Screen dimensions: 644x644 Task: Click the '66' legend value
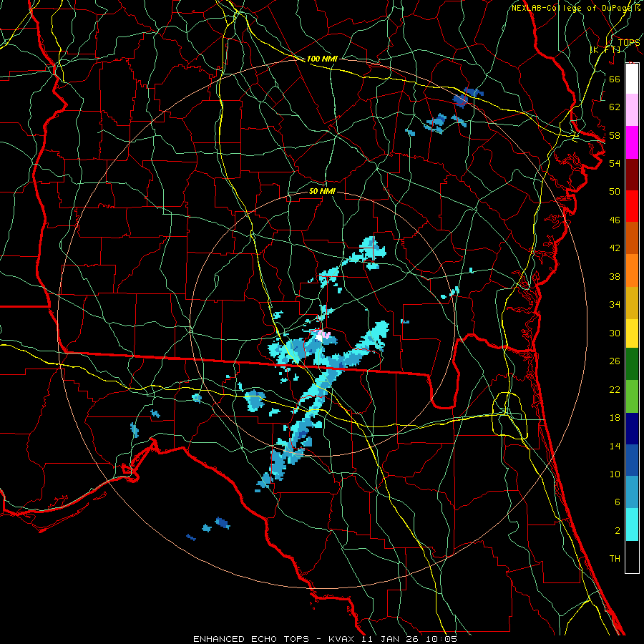pos(615,79)
